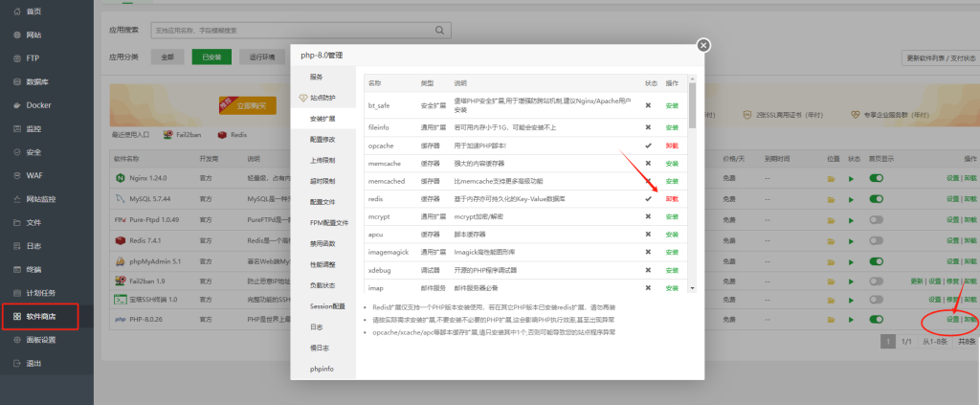Open the 禁用函数 tab
The height and width of the screenshot is (405, 980).
323,243
